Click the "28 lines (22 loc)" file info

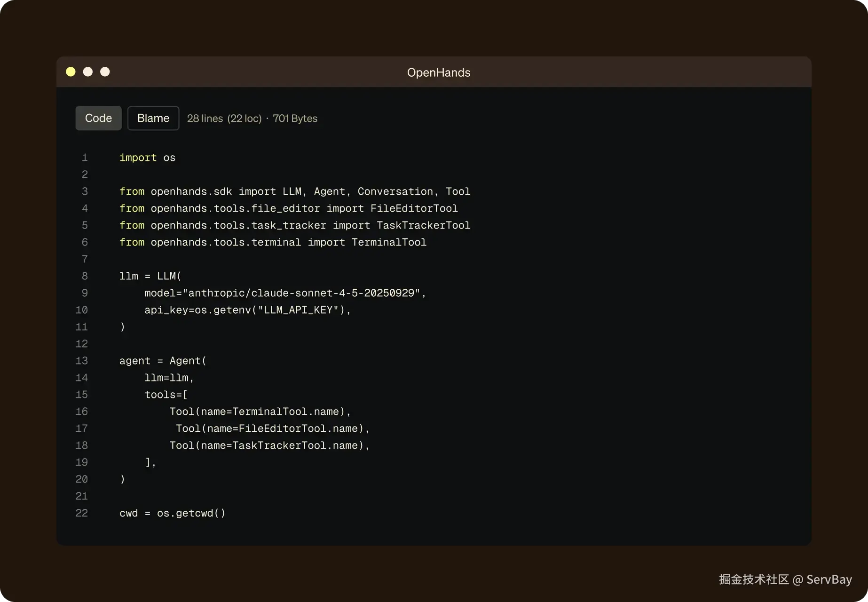[224, 119]
